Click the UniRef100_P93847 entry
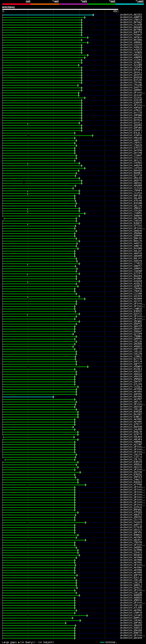146x644 pixels. pyautogui.click(x=131, y=35)
